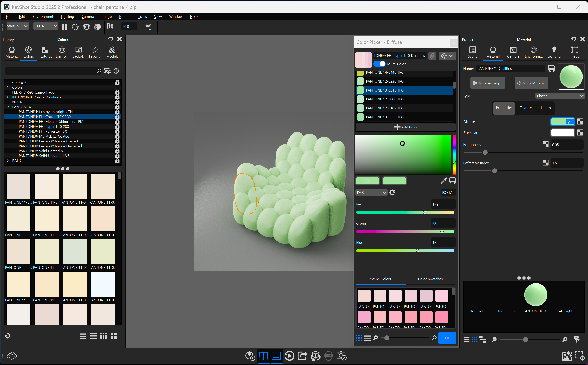Click the material Name input field

point(511,69)
